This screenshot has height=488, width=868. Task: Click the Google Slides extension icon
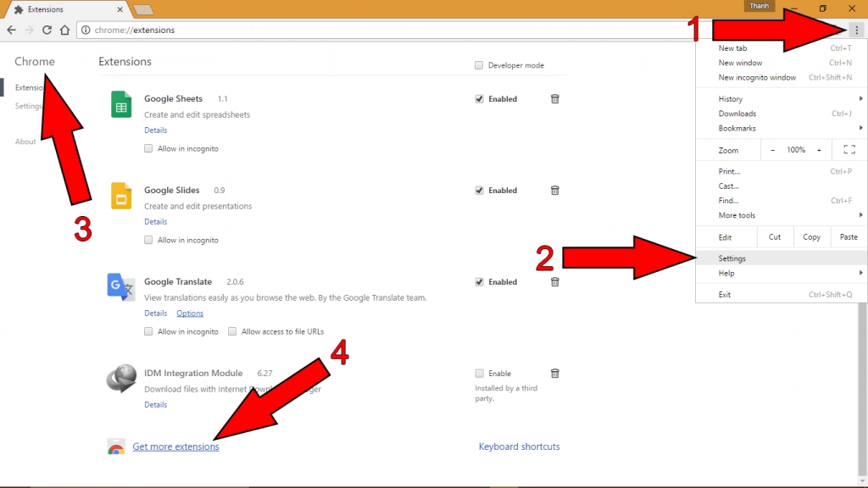click(x=121, y=196)
